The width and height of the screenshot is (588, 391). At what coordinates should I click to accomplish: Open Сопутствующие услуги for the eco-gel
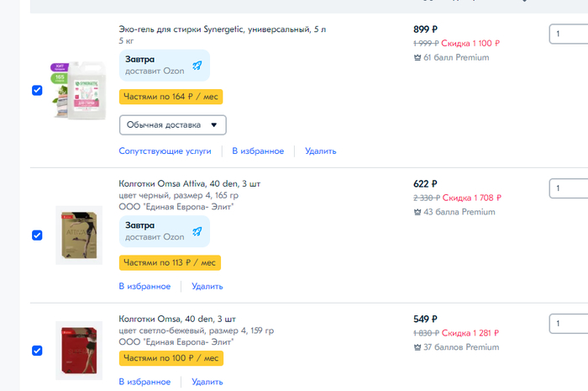(165, 151)
